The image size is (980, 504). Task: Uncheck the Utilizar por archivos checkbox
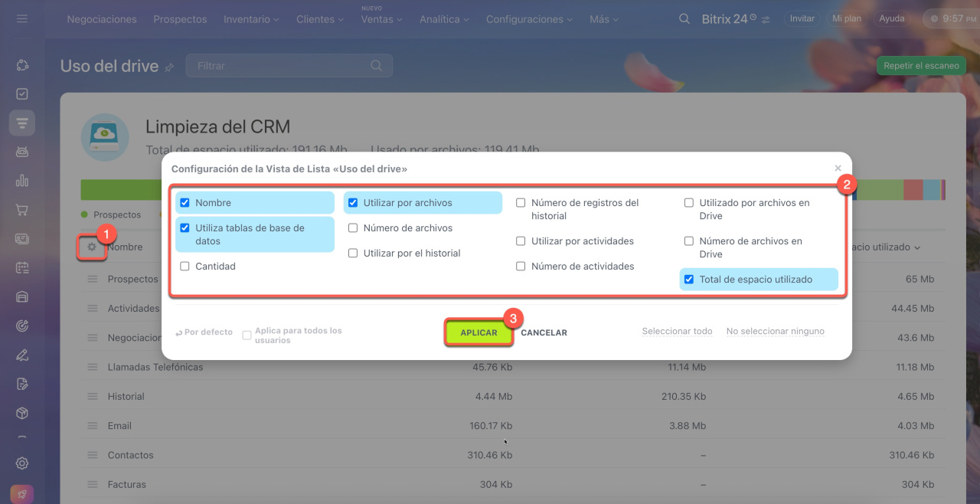tap(353, 203)
